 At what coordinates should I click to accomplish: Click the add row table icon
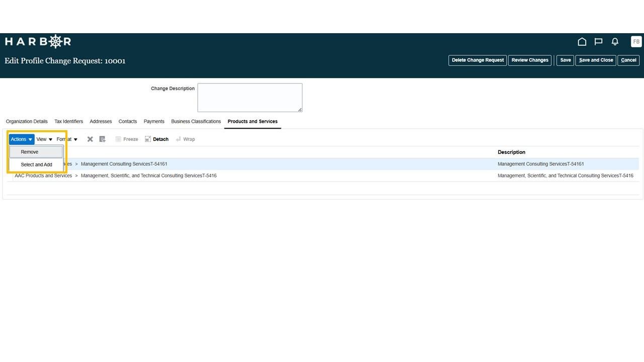coord(102,139)
